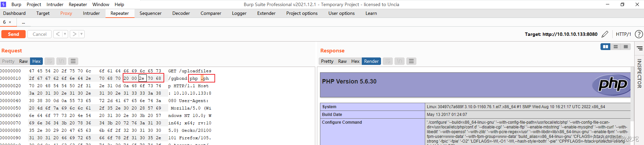Viewport: 644px width, 145px height.
Task: Open the Repeater menu in menu bar
Action: (x=78, y=4)
